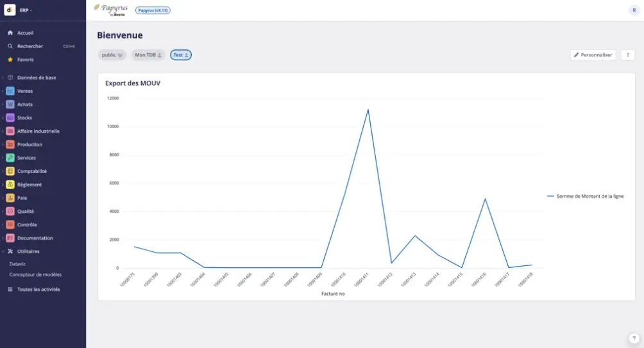Image resolution: width=644 pixels, height=348 pixels.
Task: Click the Toutes les activités grid icon
Action: click(x=10, y=289)
